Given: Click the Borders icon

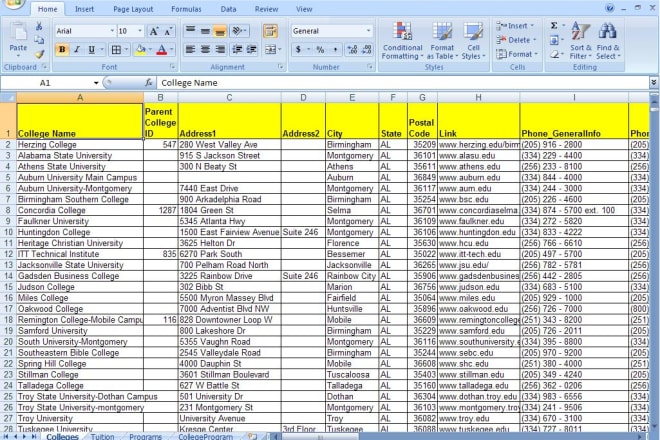Looking at the screenshot, I should click(116, 50).
